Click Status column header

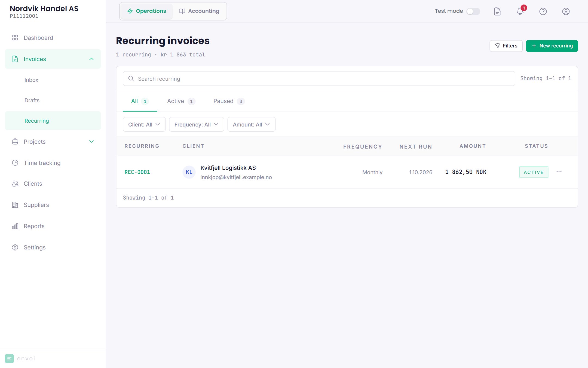pos(536,146)
